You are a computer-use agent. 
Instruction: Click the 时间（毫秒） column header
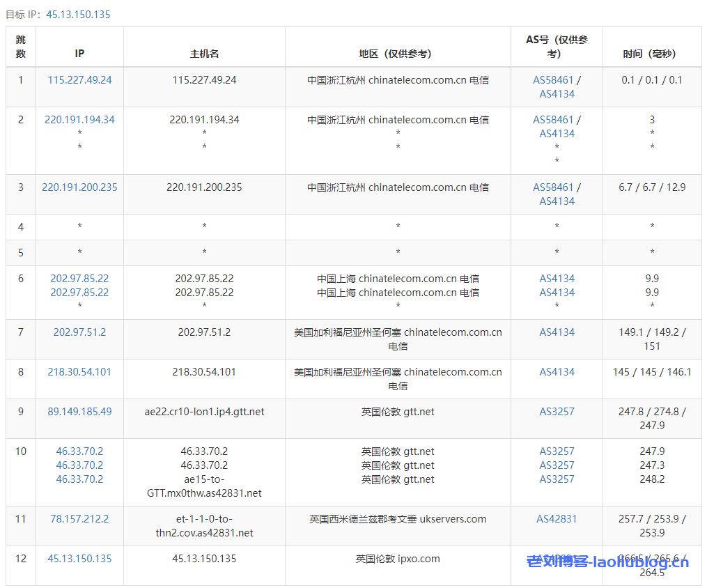click(x=651, y=54)
